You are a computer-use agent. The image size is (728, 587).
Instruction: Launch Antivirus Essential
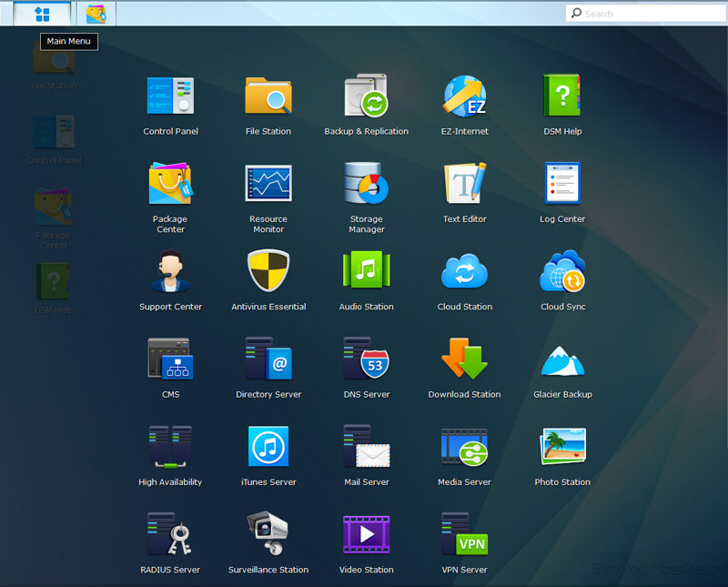(x=268, y=280)
